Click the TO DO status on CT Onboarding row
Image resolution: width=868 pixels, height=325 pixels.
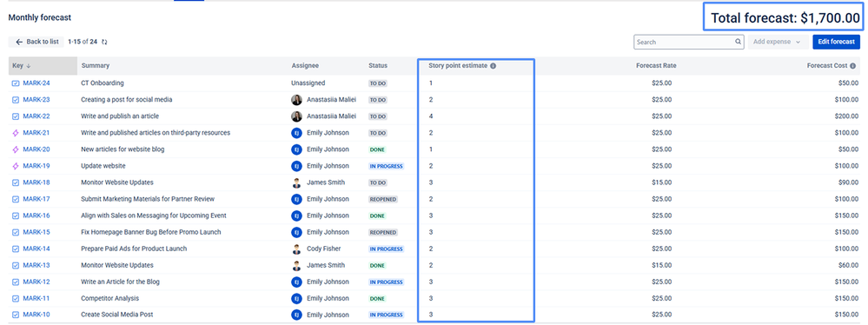(378, 83)
